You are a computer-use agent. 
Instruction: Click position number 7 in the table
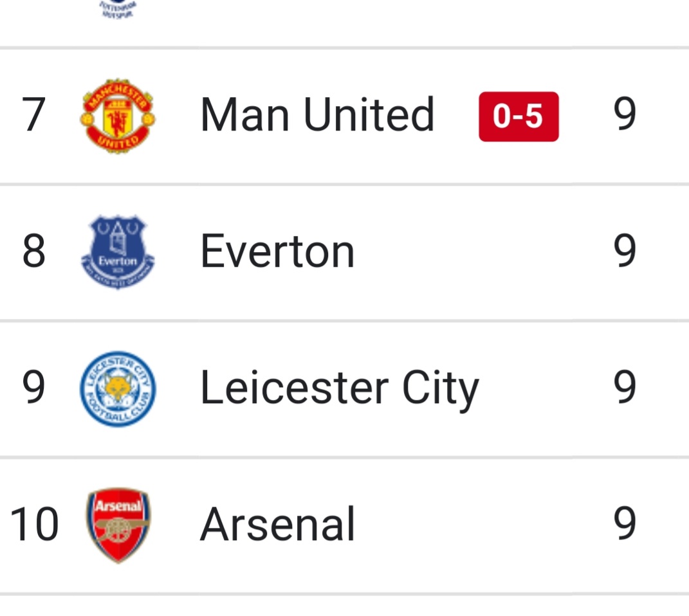coord(33,116)
